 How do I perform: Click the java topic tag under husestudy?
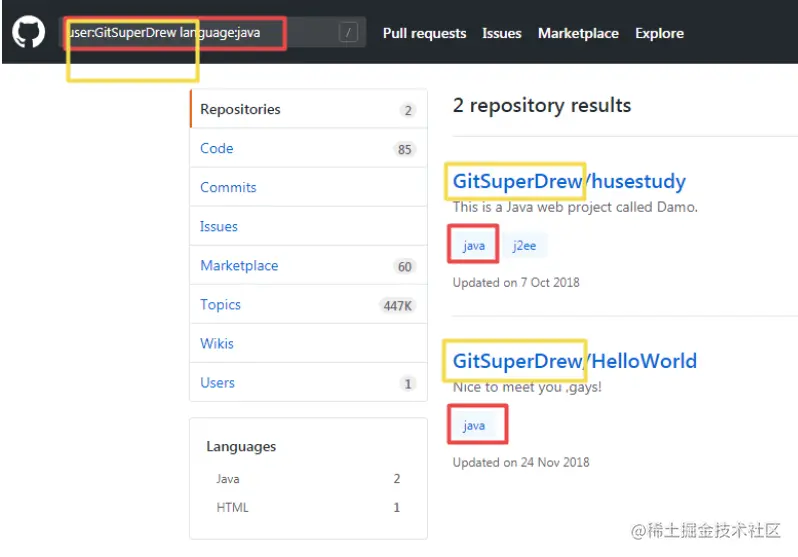[x=474, y=245]
